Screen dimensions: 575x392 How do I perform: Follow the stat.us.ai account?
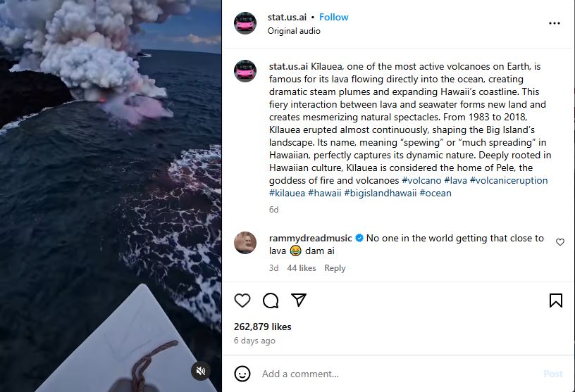pyautogui.click(x=334, y=17)
